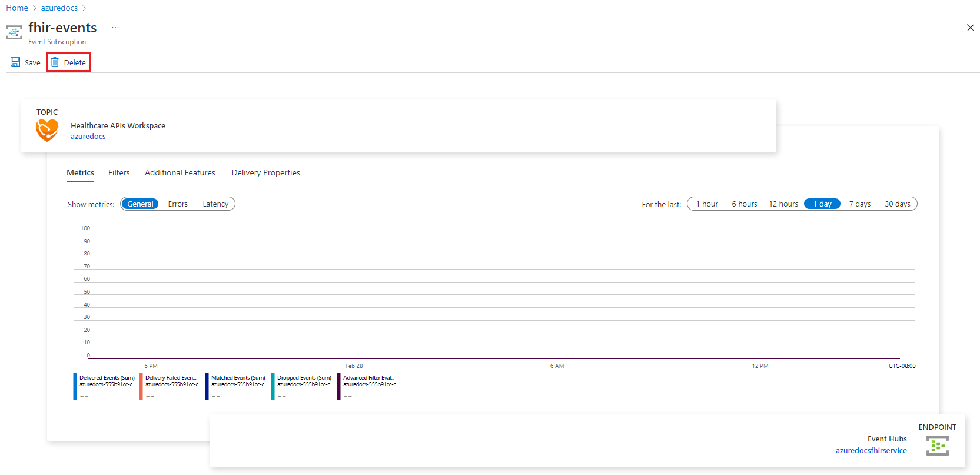Viewport: 980px width, 475px height.
Task: Click the Event Hubs label
Action: click(x=887, y=439)
